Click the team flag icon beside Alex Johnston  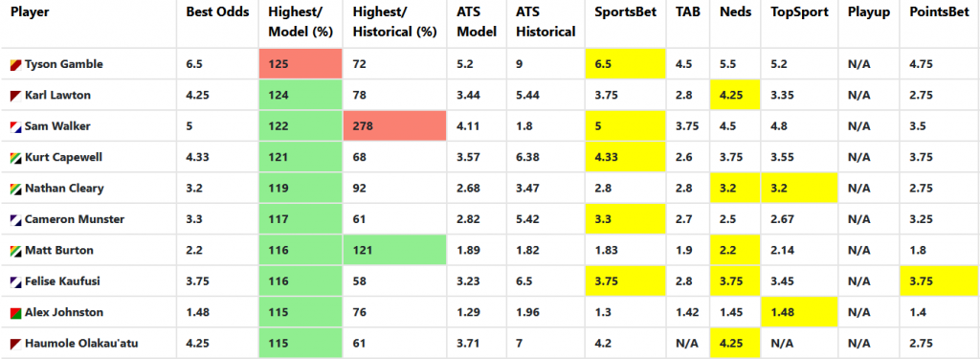(16, 313)
